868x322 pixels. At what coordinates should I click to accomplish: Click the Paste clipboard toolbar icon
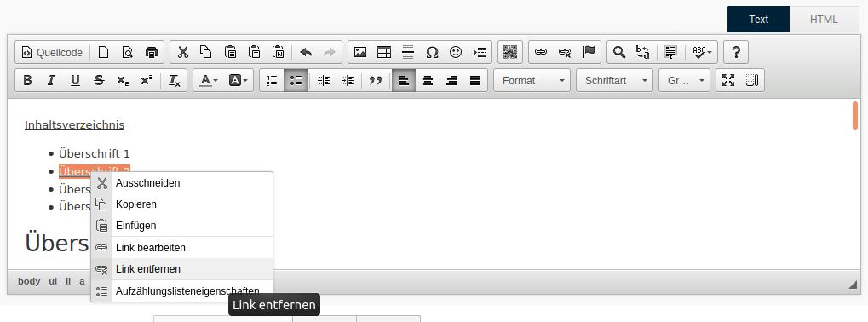pyautogui.click(x=230, y=53)
